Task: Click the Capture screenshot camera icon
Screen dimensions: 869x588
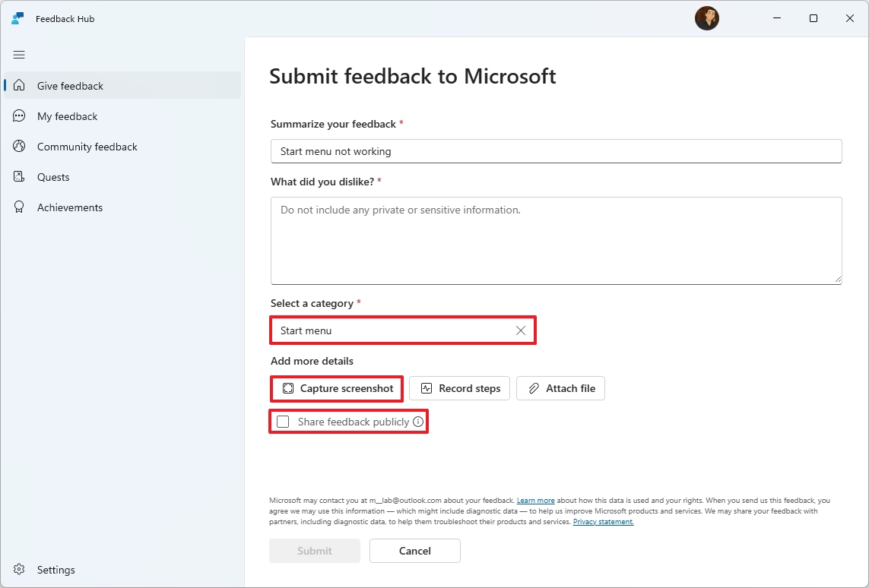Action: (x=288, y=388)
